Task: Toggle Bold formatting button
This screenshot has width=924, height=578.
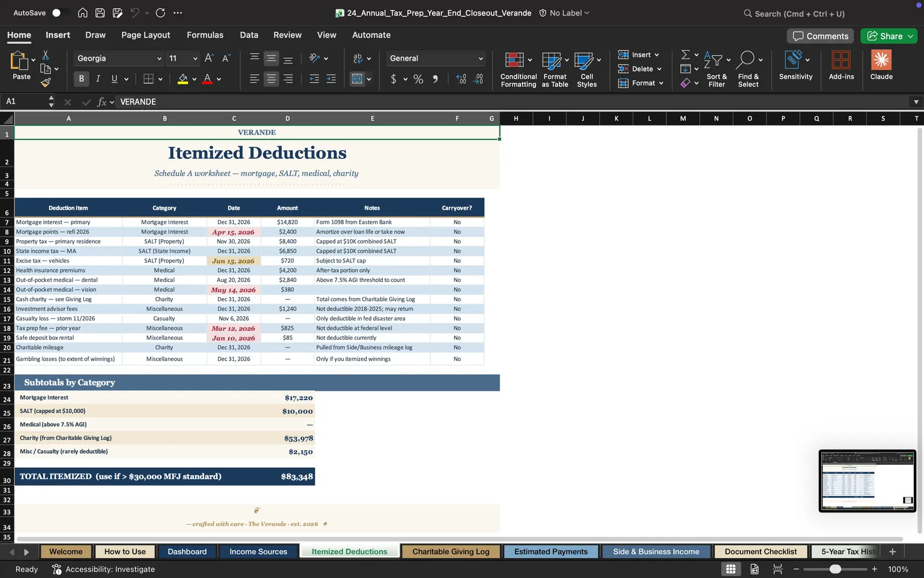Action: pos(81,79)
